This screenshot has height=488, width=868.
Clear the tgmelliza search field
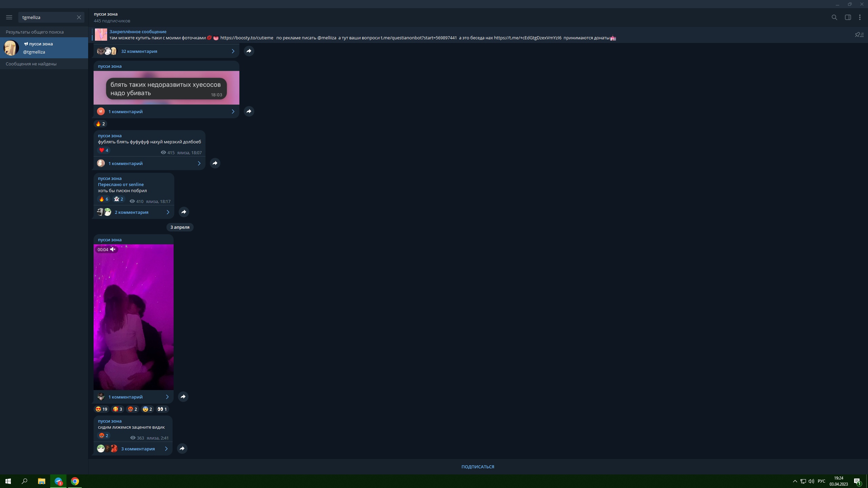(79, 17)
